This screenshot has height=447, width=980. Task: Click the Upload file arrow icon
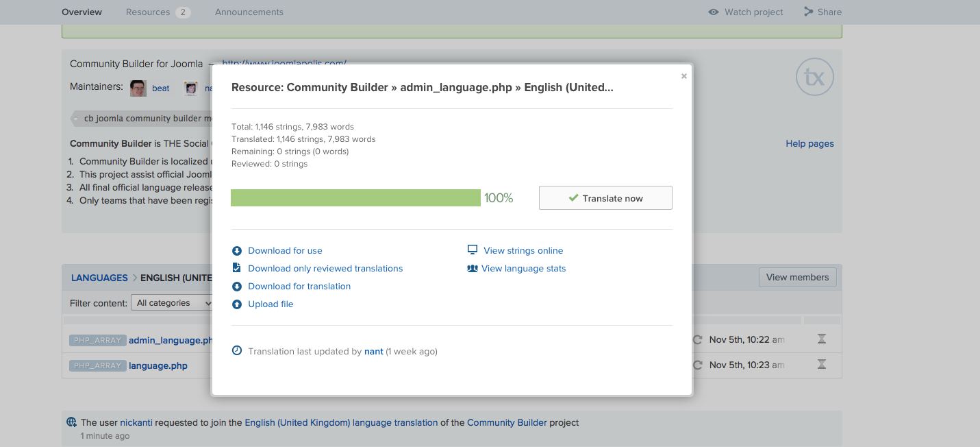[x=237, y=304]
